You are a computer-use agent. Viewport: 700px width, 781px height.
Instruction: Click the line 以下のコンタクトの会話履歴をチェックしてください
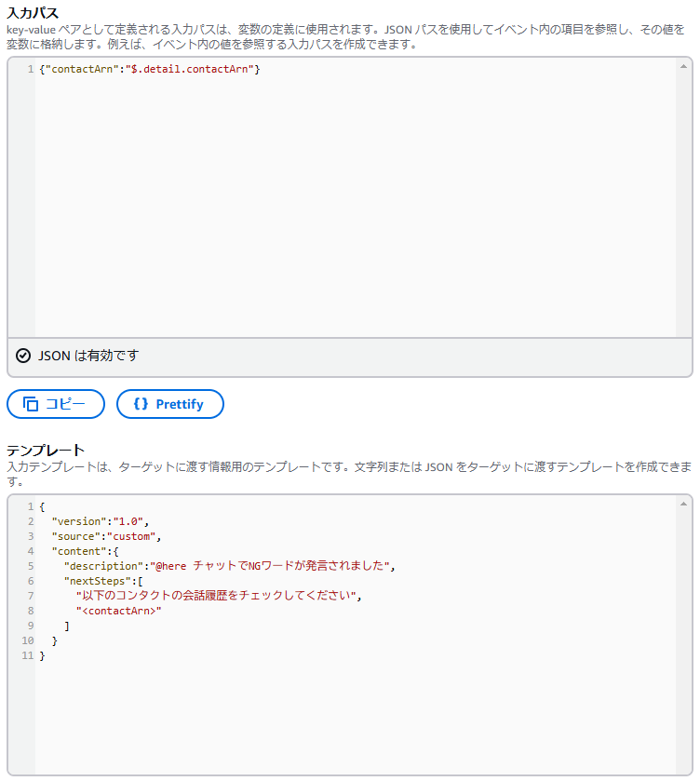click(218, 596)
